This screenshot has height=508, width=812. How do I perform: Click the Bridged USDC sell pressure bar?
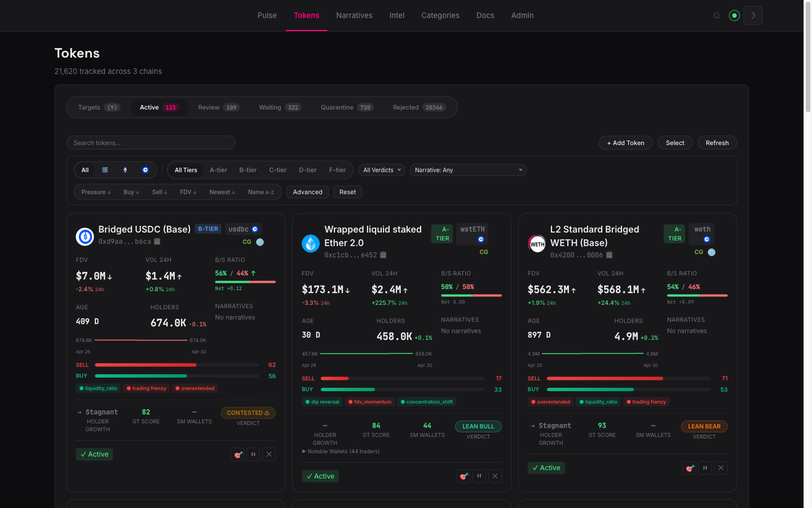coord(178,365)
